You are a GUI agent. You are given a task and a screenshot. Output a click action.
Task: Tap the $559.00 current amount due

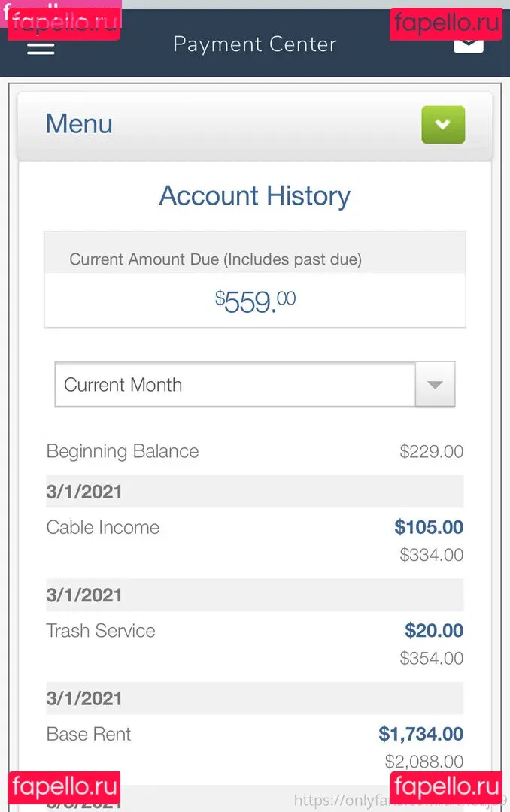(255, 302)
